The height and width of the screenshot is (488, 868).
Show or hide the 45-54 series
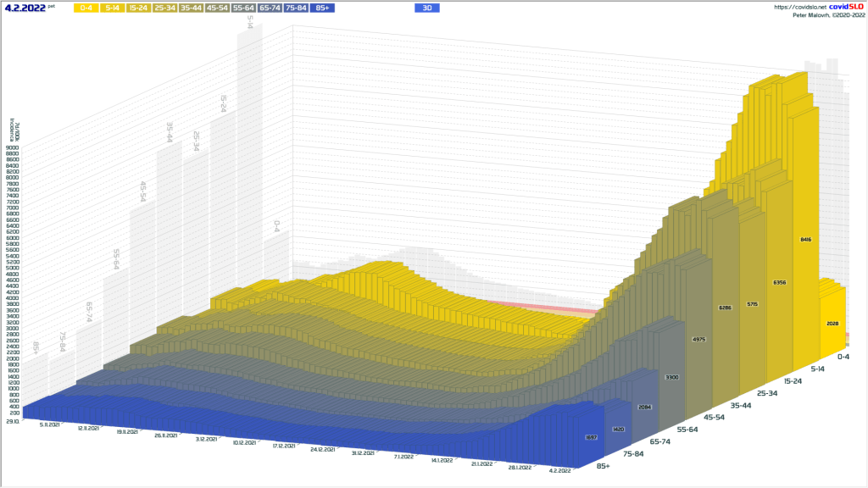tap(218, 8)
